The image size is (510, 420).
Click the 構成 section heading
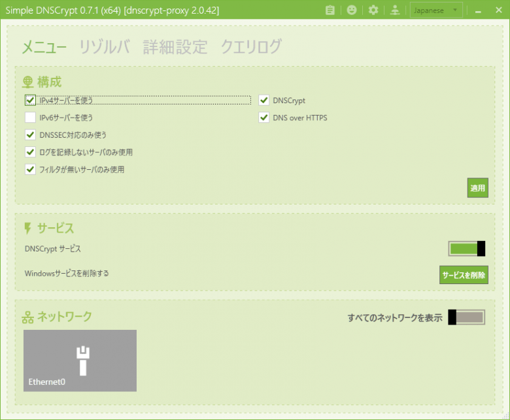(49, 82)
